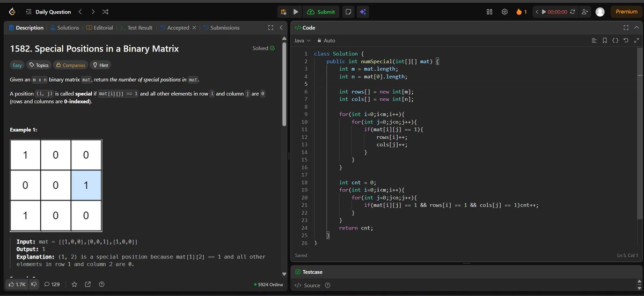Open the notes sticky icon
The height and width of the screenshot is (296, 644).
349,12
